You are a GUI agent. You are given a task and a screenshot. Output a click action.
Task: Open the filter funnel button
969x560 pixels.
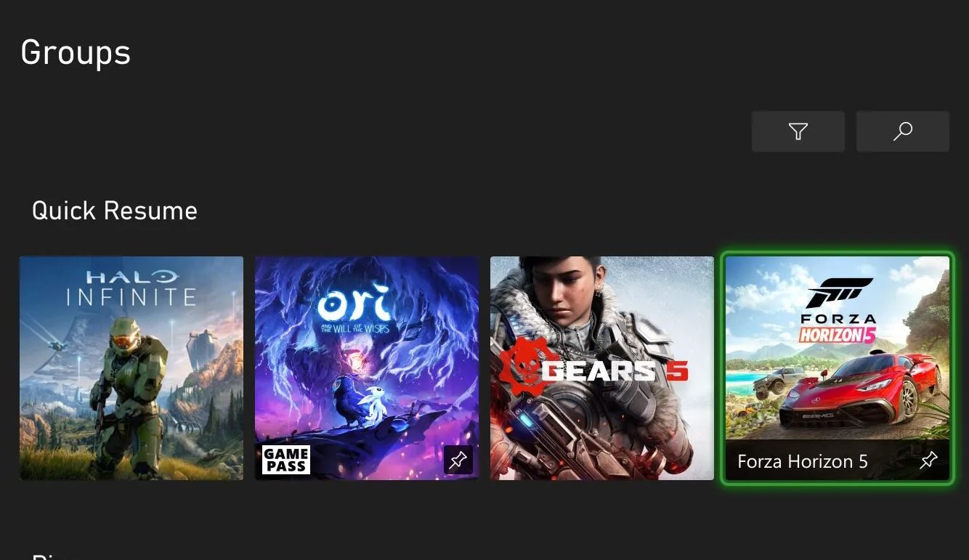pyautogui.click(x=798, y=131)
